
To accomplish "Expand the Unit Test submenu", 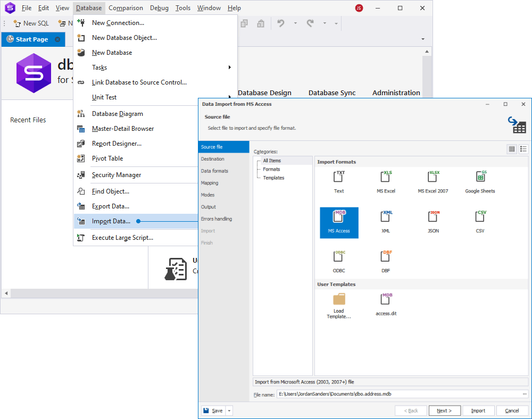I will pos(155,97).
